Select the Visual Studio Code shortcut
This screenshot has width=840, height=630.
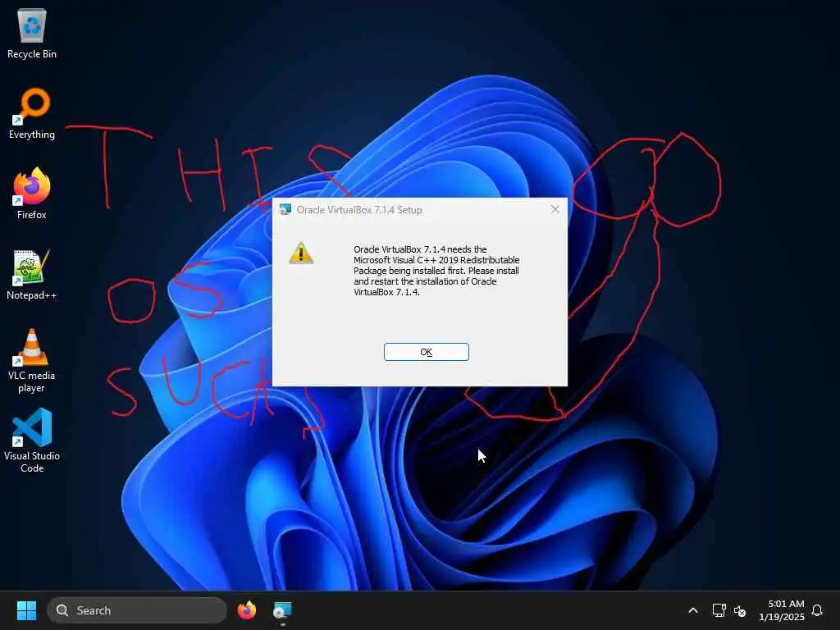coord(32,441)
